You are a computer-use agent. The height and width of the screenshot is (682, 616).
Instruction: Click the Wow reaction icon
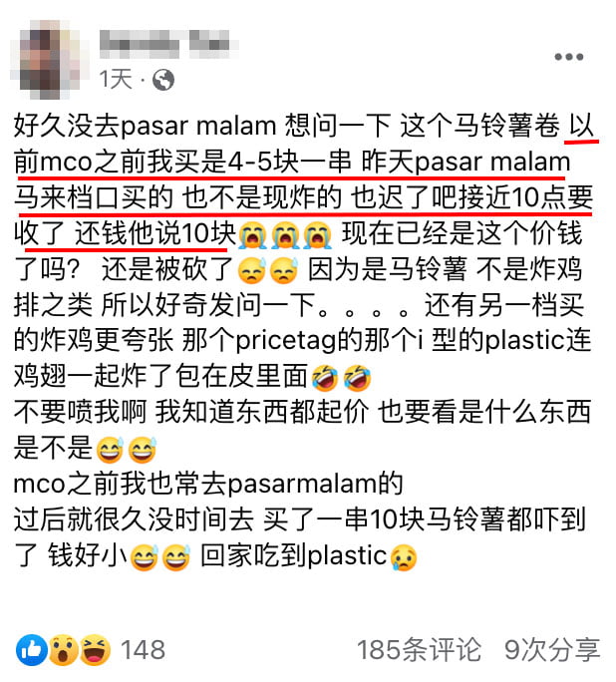pos(64,650)
